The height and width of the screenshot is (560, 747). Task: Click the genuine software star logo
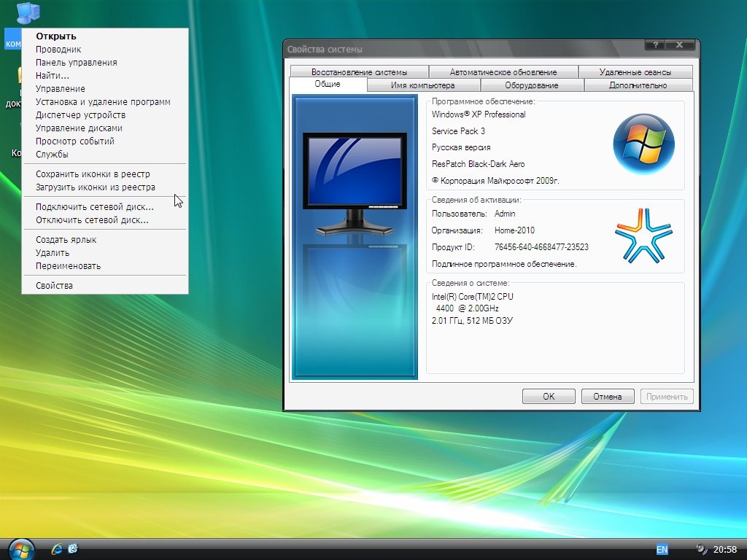click(643, 236)
